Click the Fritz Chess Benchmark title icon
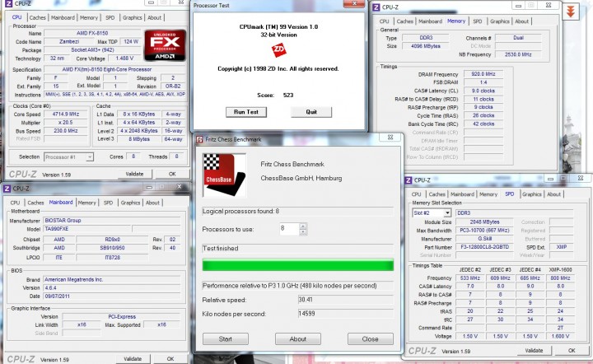Image resolution: width=593 pixels, height=364 pixels. click(199, 139)
